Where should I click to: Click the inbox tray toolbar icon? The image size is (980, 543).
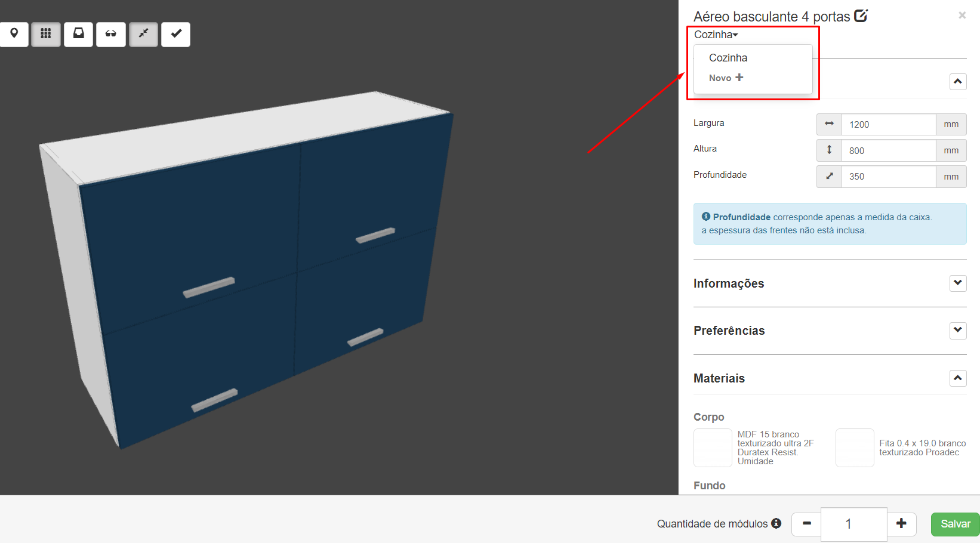[78, 34]
